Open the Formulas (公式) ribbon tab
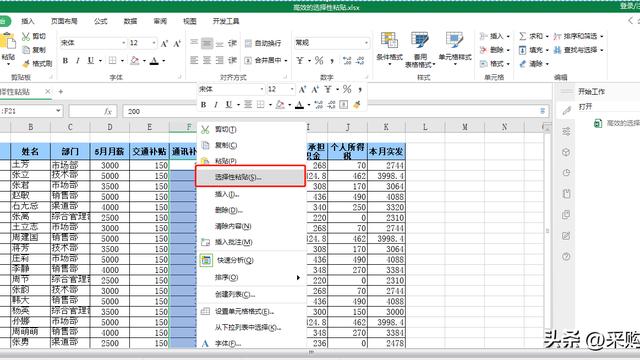This screenshot has width=640, height=360. pyautogui.click(x=100, y=21)
